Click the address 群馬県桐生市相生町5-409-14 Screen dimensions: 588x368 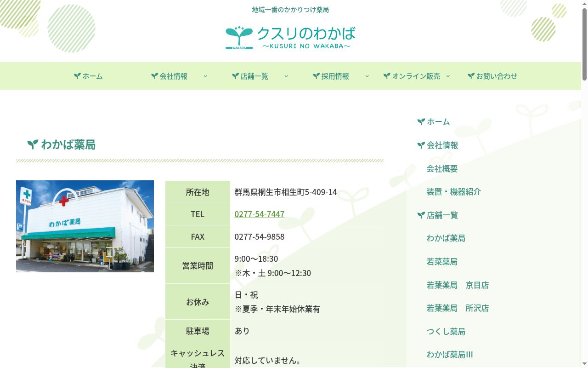(x=286, y=192)
